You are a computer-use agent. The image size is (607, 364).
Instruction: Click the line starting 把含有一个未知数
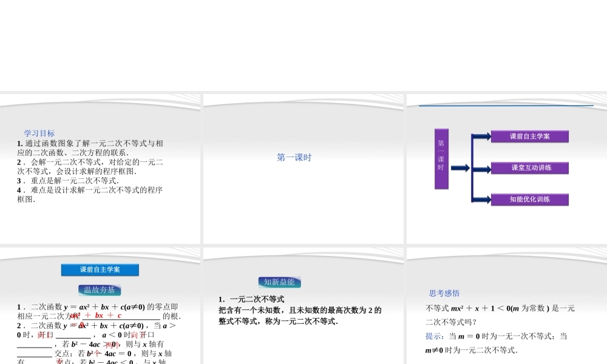(300, 310)
